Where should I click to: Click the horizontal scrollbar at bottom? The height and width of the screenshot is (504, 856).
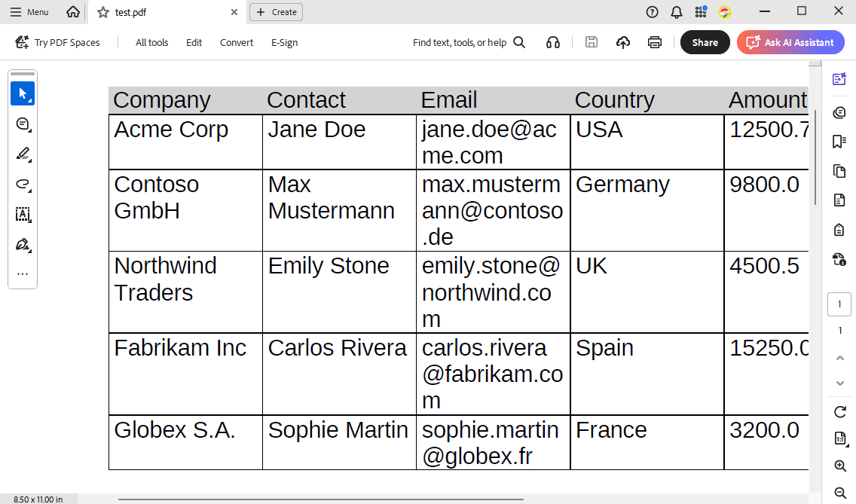pyautogui.click(x=320, y=499)
